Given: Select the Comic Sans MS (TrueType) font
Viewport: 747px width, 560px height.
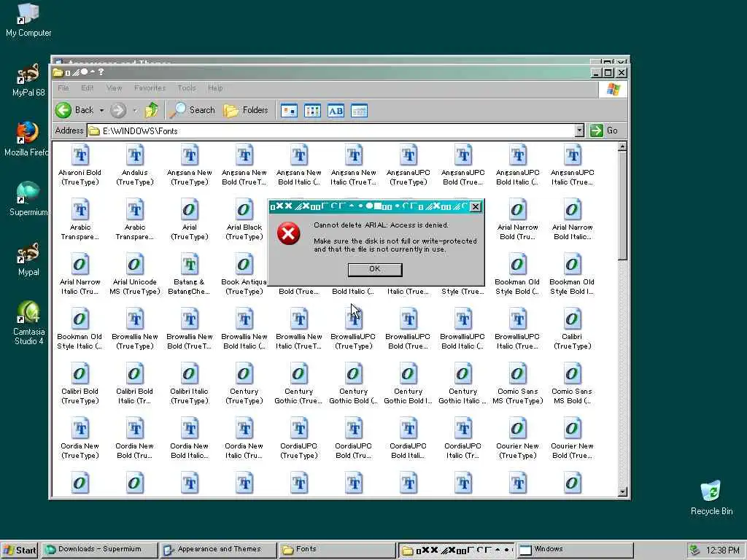Looking at the screenshot, I should [x=518, y=384].
